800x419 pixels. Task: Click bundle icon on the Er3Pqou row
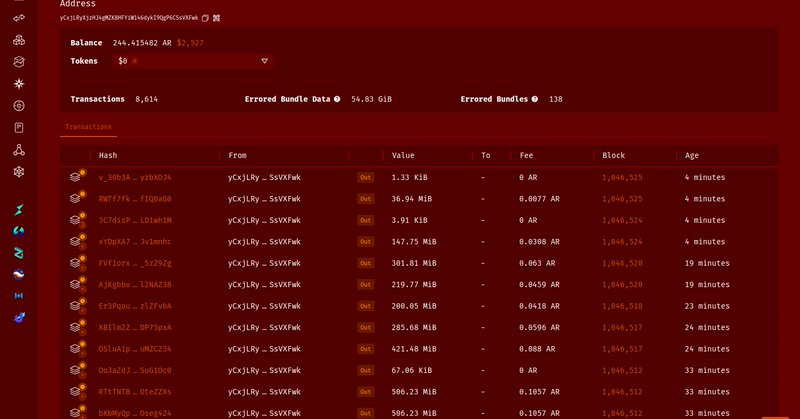77,305
